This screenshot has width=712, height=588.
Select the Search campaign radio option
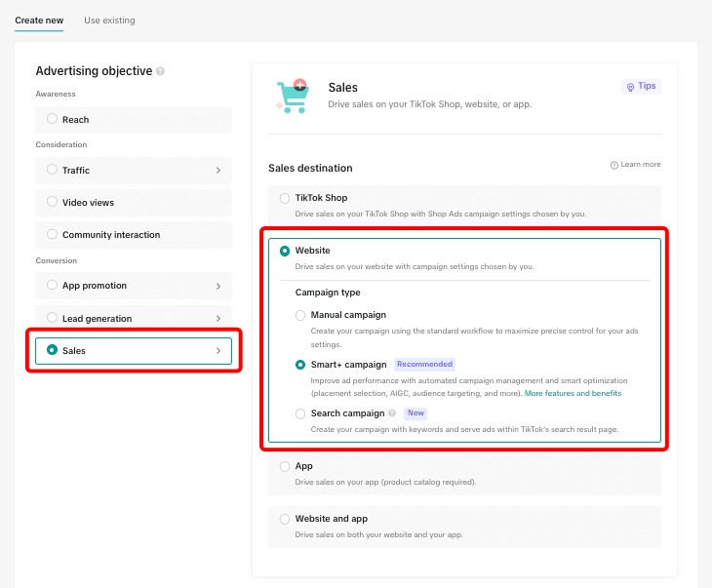pyautogui.click(x=300, y=413)
